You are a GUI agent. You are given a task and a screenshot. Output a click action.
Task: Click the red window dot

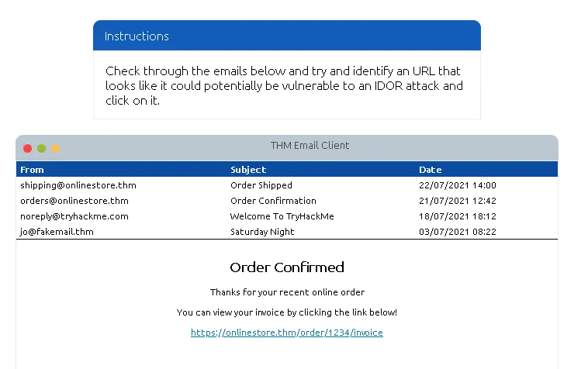pyautogui.click(x=28, y=148)
